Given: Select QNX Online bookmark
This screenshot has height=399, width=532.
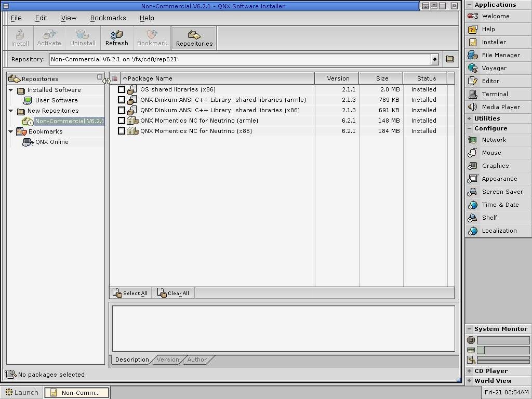Looking at the screenshot, I should [51, 142].
